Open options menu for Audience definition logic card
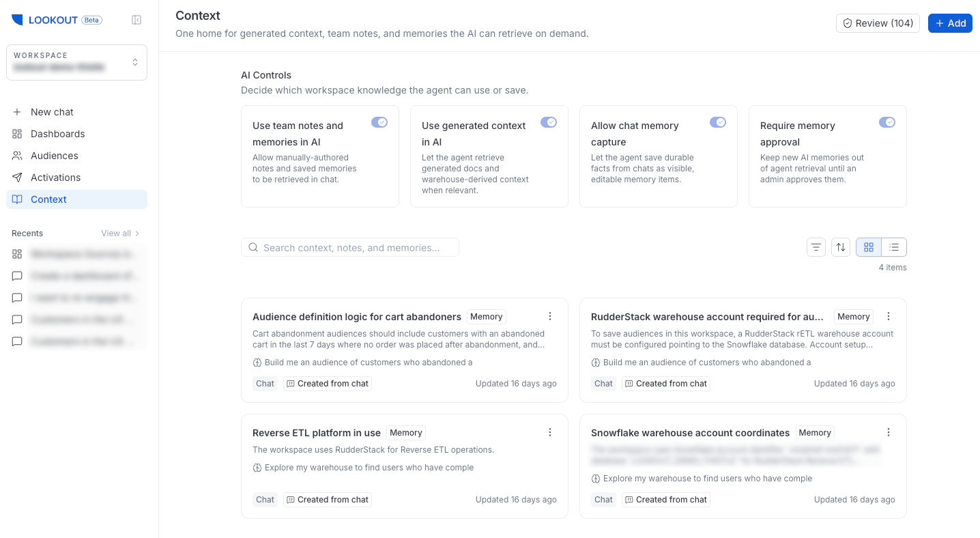The image size is (980, 538). coord(550,316)
